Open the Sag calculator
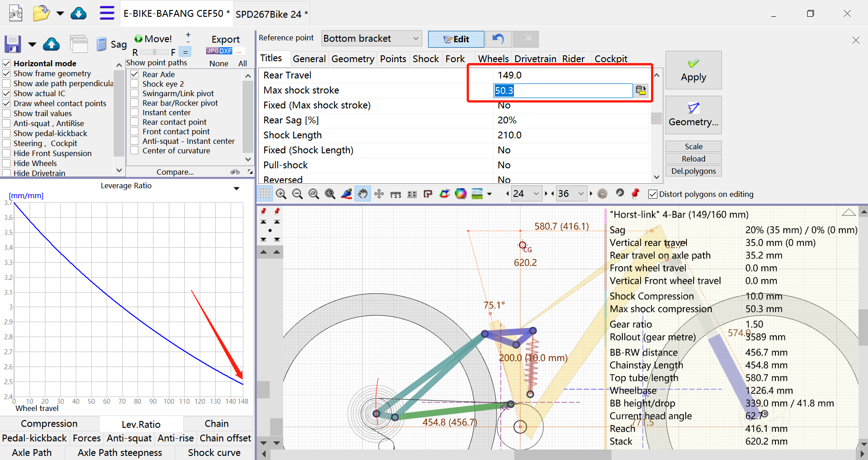Image resolution: width=868 pixels, height=460 pixels. (x=112, y=44)
